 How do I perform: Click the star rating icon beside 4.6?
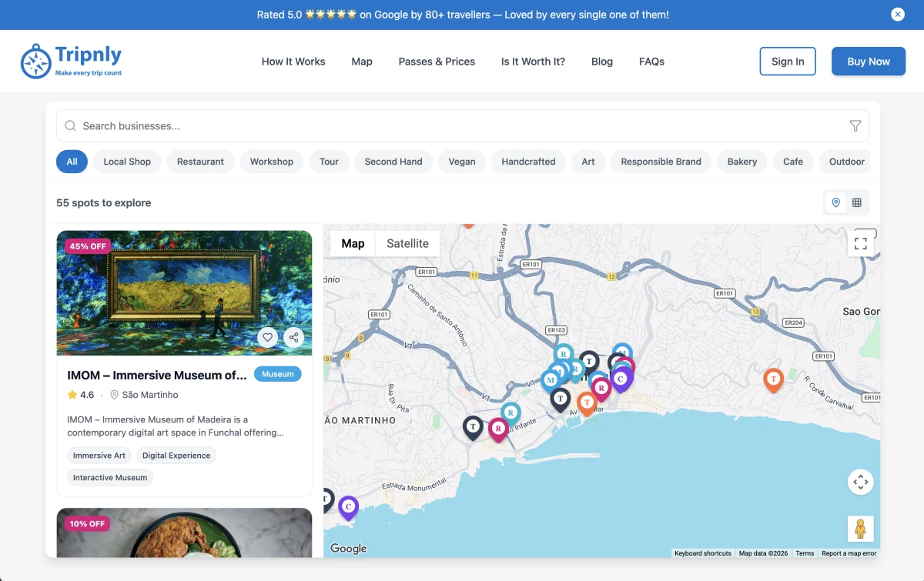72,395
